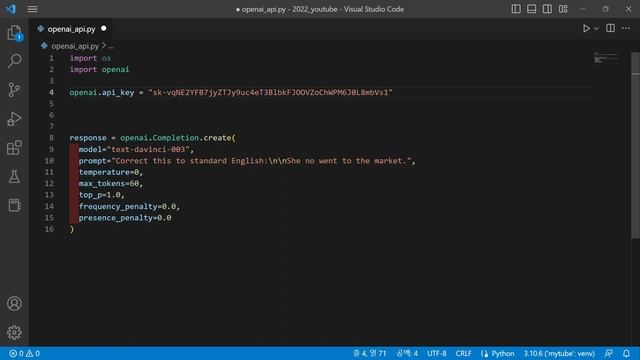This screenshot has height=360, width=640.
Task: Click the vertical editor scrollbar
Action: tap(636, 145)
